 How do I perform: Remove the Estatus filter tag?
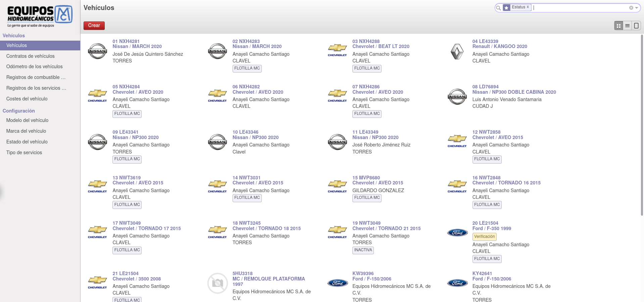tap(528, 7)
